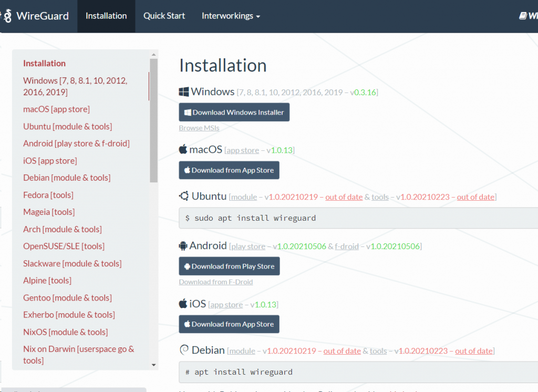Open the Debian tools heading link
This screenshot has height=392, width=538.
[378, 351]
